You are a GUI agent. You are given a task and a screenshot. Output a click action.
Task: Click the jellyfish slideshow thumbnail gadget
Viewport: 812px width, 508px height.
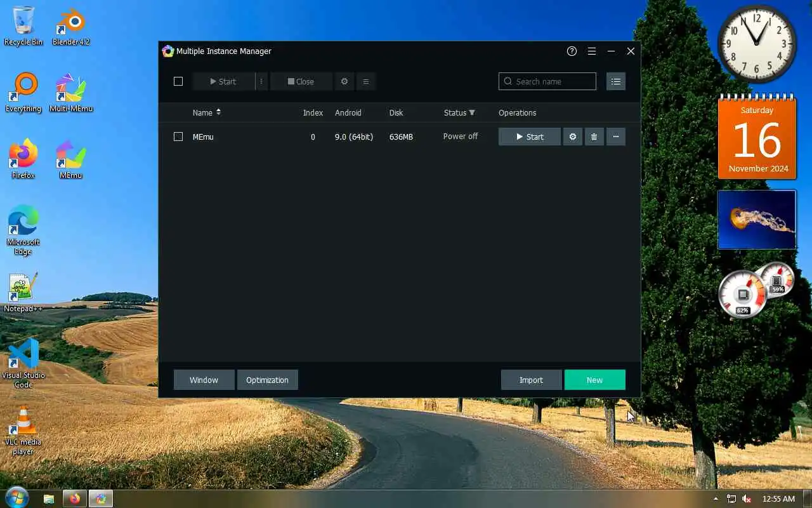tap(757, 220)
